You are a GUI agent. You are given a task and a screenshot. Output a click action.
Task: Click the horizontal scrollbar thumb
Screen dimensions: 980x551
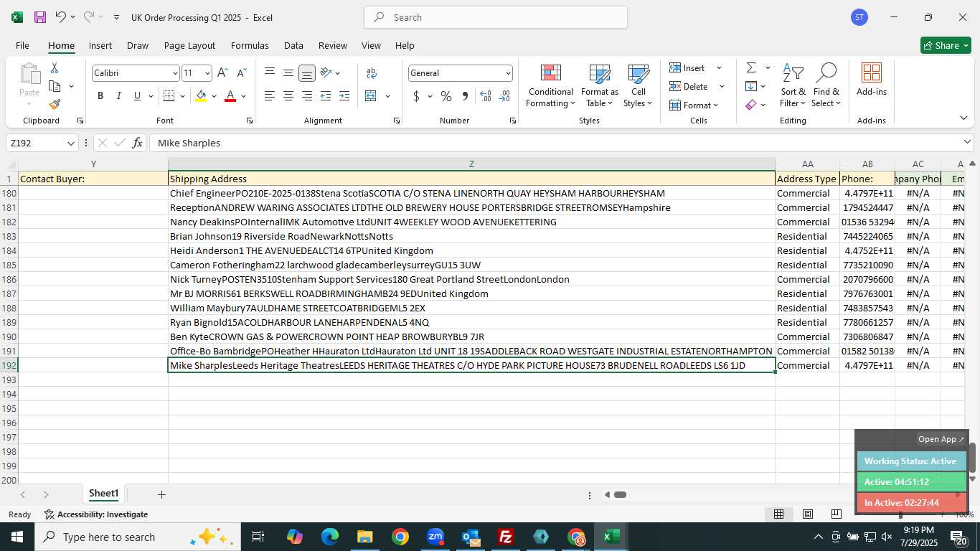tap(621, 494)
